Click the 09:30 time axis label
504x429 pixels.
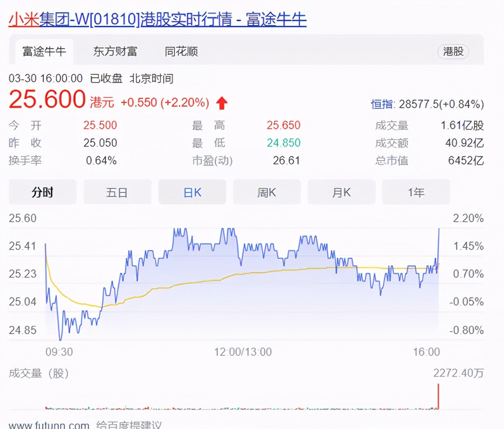[59, 352]
